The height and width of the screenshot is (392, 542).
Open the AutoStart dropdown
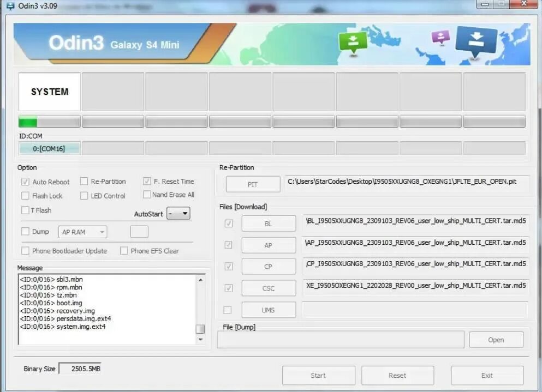(178, 213)
